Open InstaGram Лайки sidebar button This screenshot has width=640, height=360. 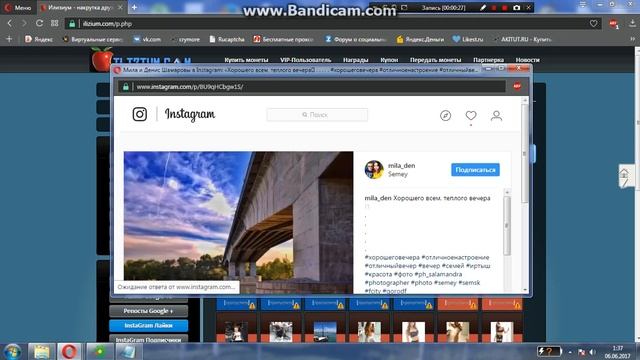(149, 326)
